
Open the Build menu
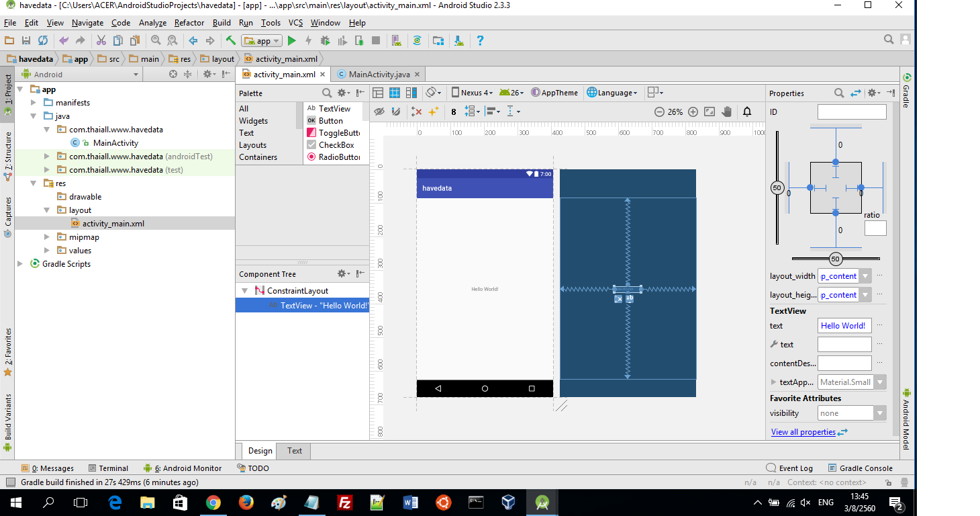[x=222, y=23]
